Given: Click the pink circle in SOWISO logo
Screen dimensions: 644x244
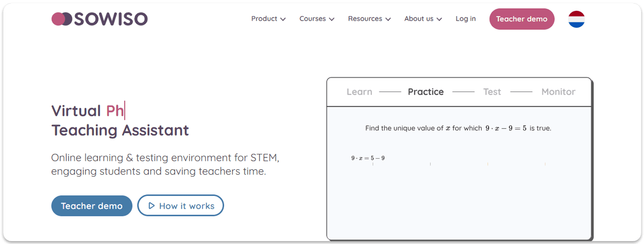Looking at the screenshot, I should 58,19.
